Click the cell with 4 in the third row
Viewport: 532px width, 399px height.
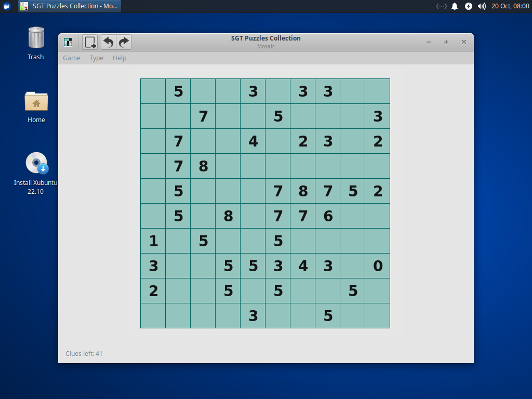252,141
